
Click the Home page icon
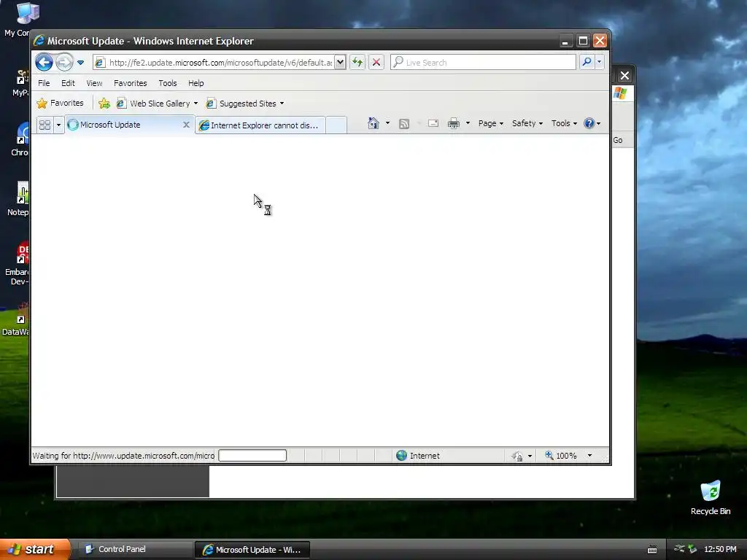pos(373,123)
